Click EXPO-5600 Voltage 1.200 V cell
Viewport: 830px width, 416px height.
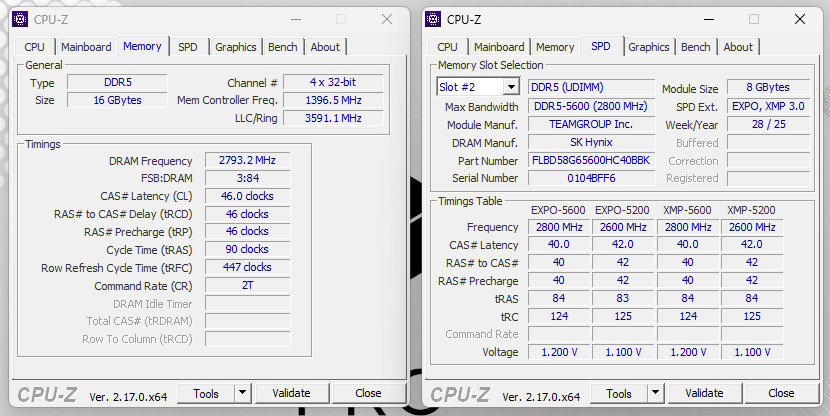559,352
